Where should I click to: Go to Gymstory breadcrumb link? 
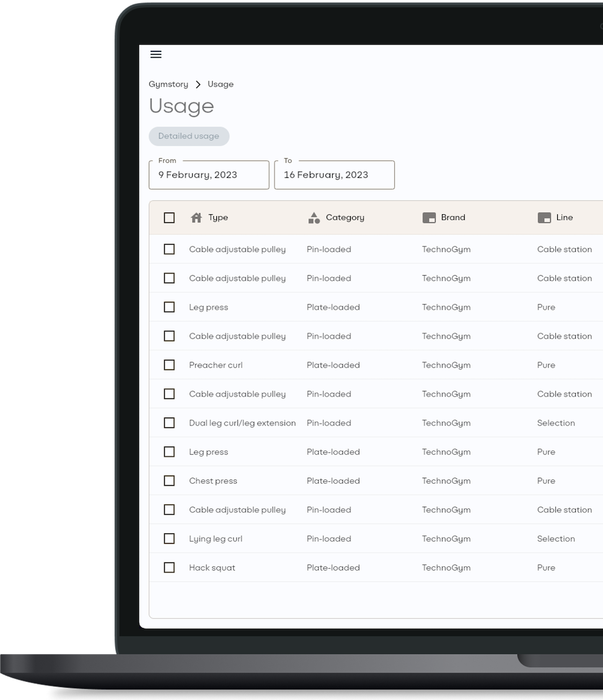click(169, 84)
